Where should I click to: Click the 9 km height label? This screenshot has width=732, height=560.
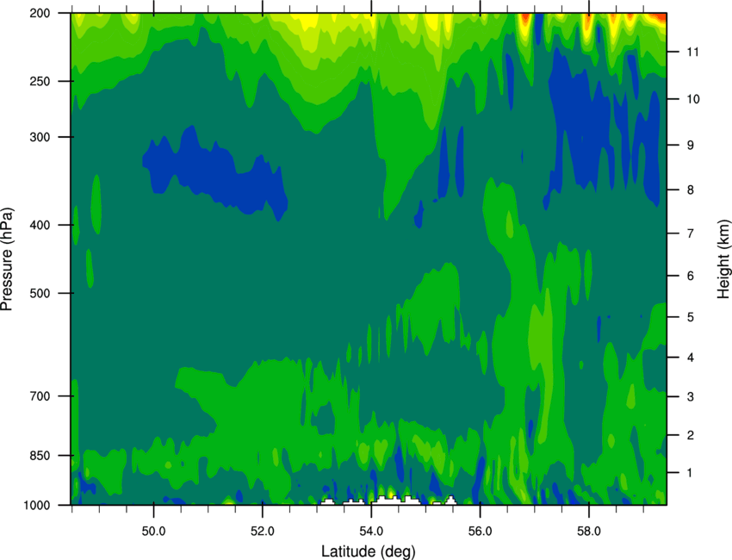coord(691,146)
